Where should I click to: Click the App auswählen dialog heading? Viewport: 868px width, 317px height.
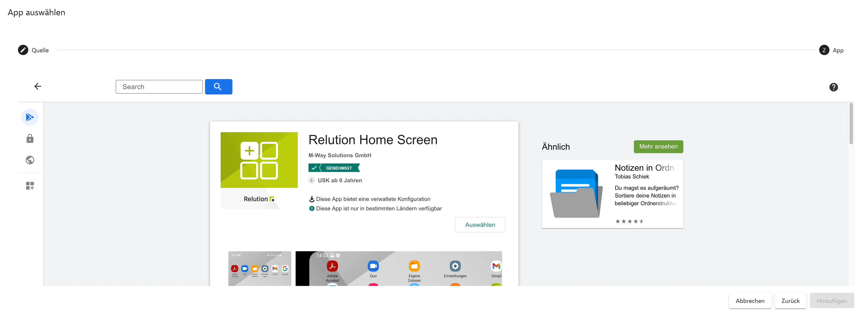[x=36, y=12]
